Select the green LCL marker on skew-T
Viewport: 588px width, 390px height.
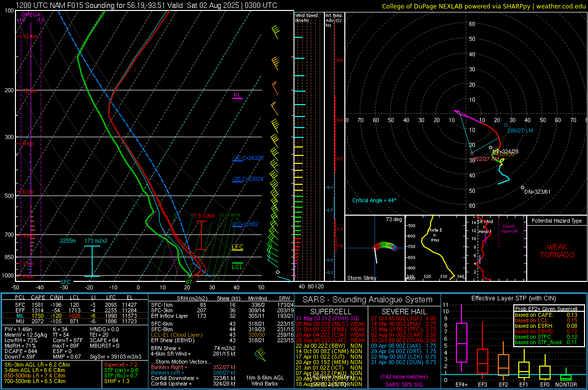237,266
